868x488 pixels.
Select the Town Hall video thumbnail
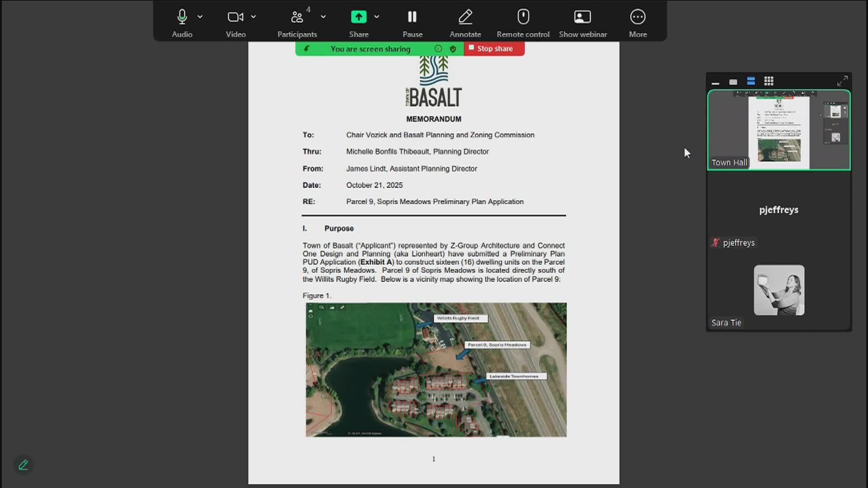click(778, 131)
